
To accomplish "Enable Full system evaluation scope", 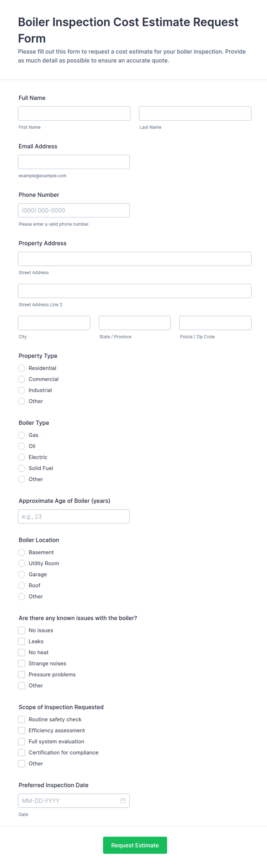I will point(22,741).
